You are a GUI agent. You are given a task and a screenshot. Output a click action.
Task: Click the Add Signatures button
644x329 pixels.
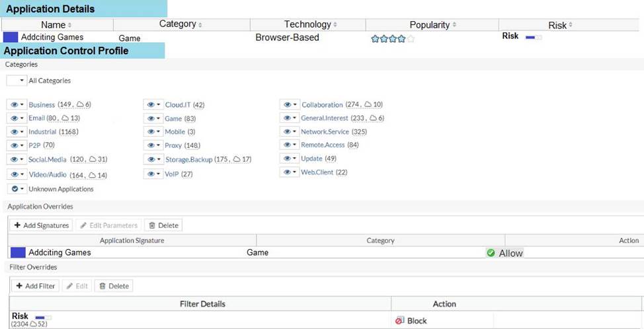[41, 225]
